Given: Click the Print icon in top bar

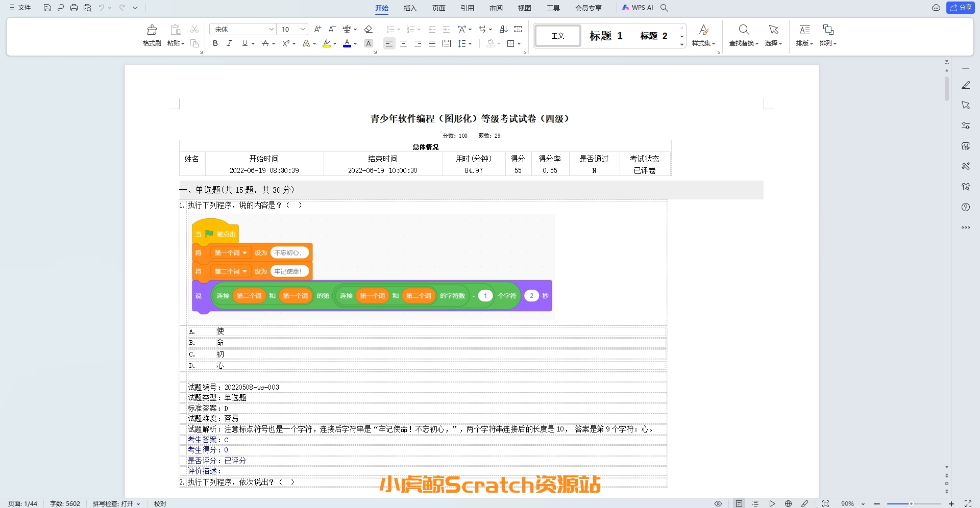Looking at the screenshot, I should [x=74, y=8].
